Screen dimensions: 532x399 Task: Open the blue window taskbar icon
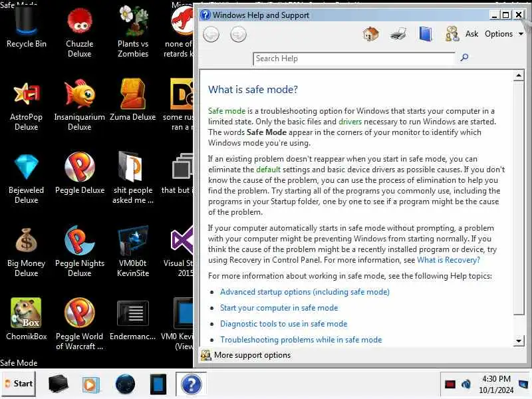[158, 384]
